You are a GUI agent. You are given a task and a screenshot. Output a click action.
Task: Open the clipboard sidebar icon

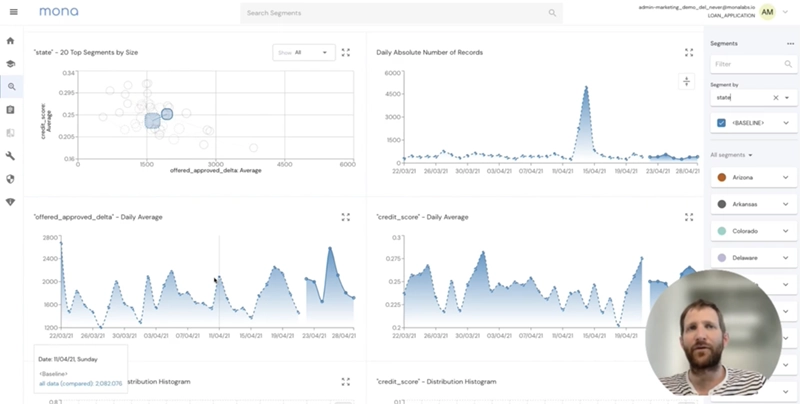[x=10, y=110]
